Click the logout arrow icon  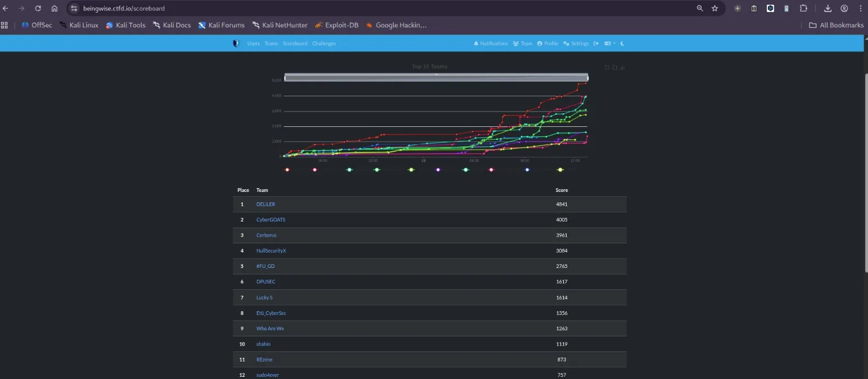click(596, 43)
